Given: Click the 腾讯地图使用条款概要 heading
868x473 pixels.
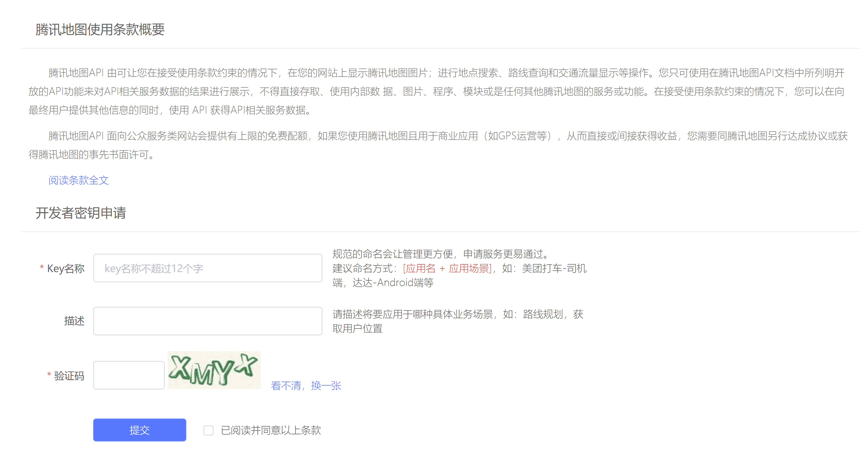Looking at the screenshot, I should pos(100,29).
